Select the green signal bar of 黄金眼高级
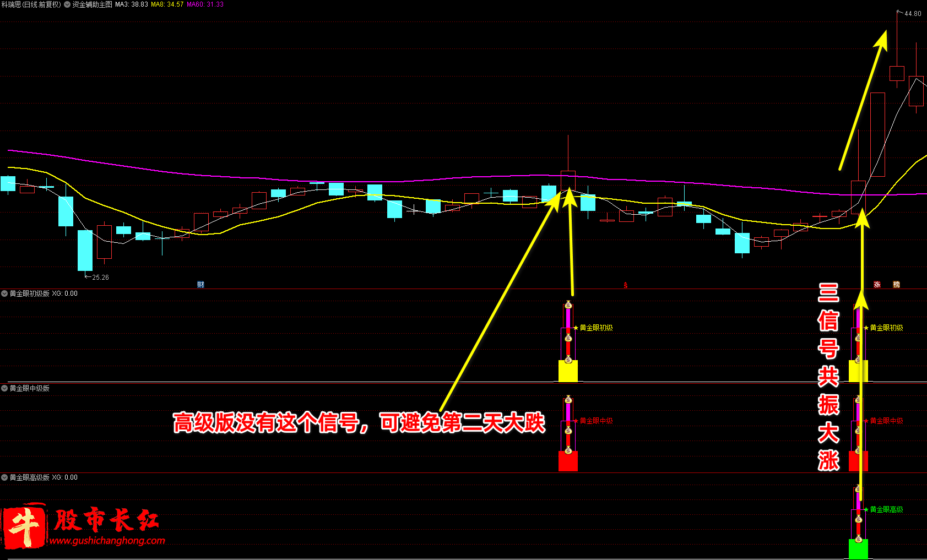Viewport: 927px width, 560px height. pos(858,549)
